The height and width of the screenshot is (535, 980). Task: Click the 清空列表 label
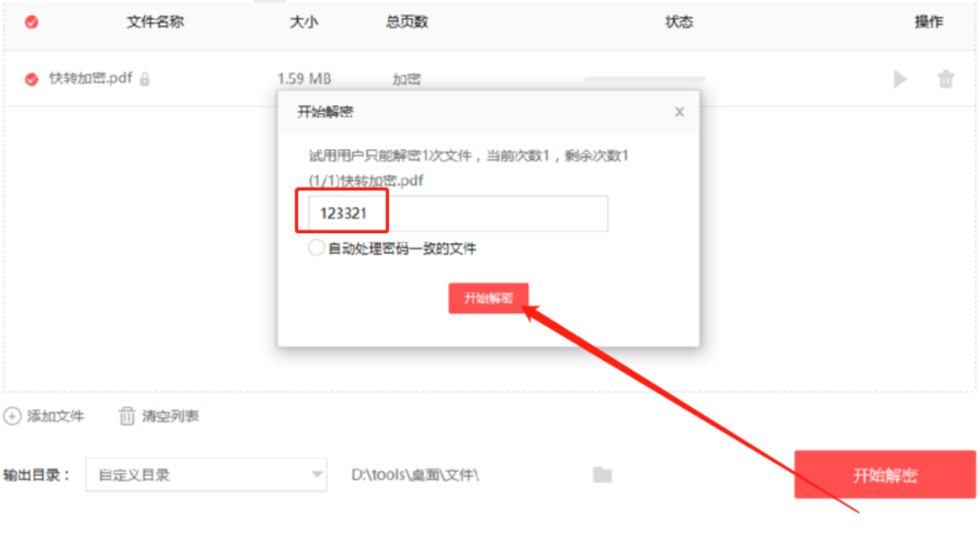(170, 416)
